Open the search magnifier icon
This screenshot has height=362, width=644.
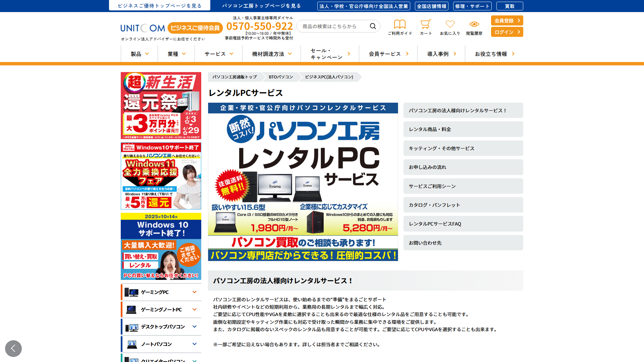pyautogui.click(x=373, y=26)
